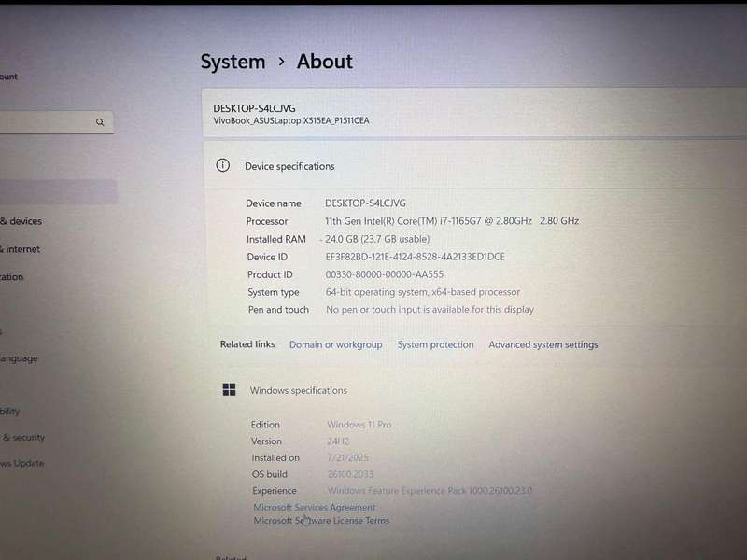Click the Installed RAM label
Screen dimensions: 747x560
coord(276,239)
